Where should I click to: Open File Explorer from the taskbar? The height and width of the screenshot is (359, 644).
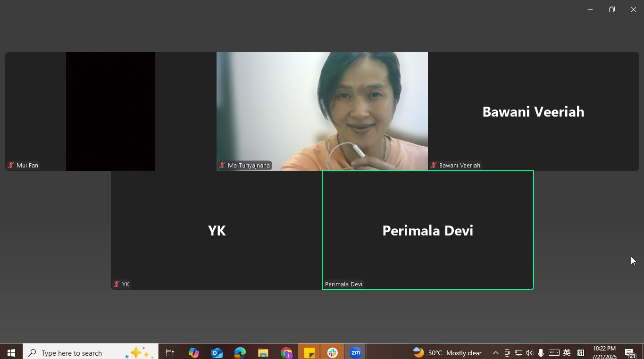tap(263, 352)
